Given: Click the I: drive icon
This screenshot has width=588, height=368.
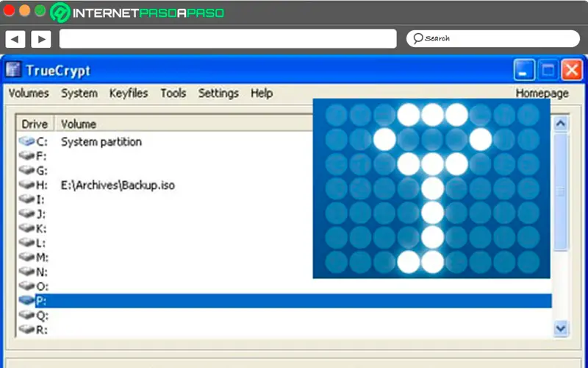Looking at the screenshot, I should point(26,199).
